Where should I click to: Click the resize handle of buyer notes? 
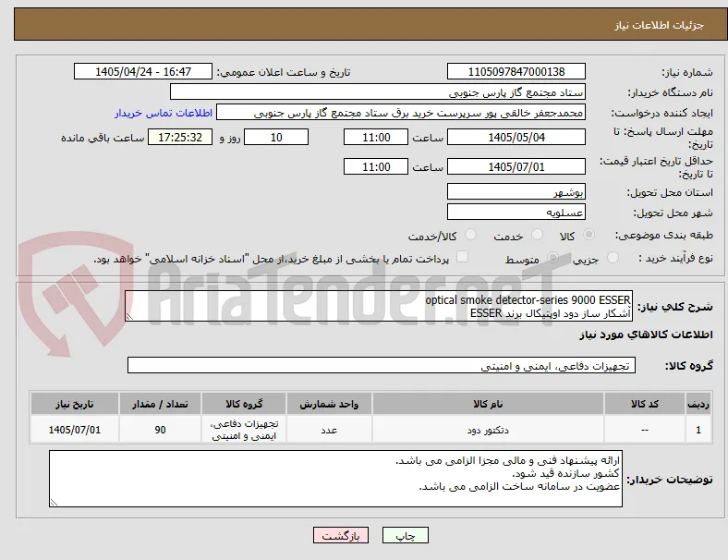(54, 502)
